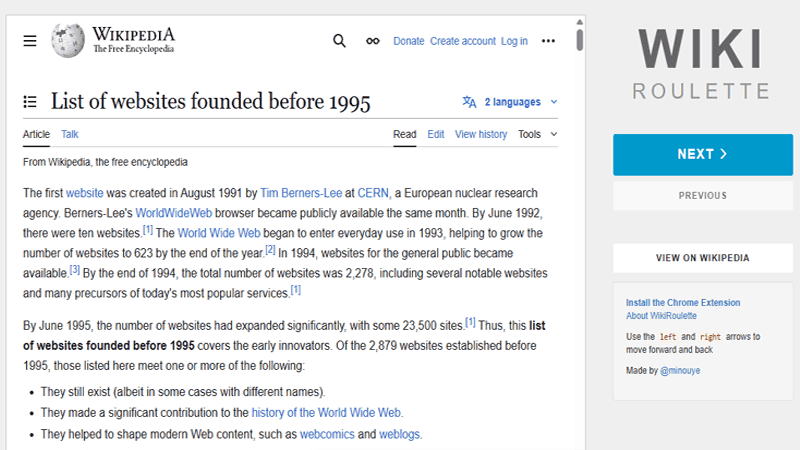Click the Log in link

click(514, 41)
